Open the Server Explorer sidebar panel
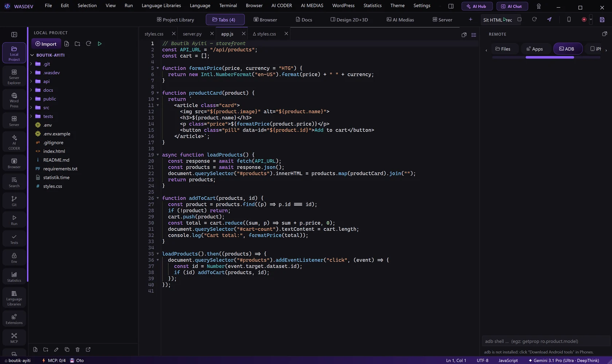The image size is (612, 364). pos(14,76)
